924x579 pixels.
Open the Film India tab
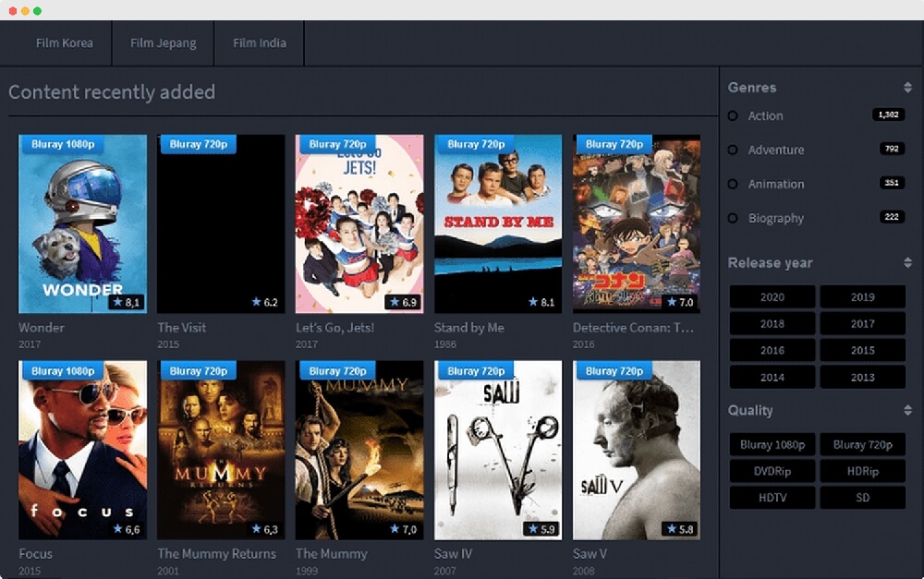(x=260, y=43)
